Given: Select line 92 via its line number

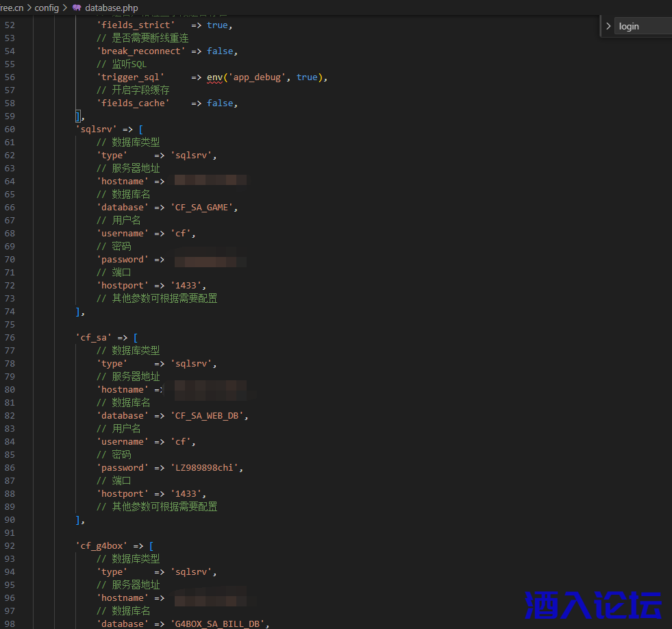Looking at the screenshot, I should (10, 545).
